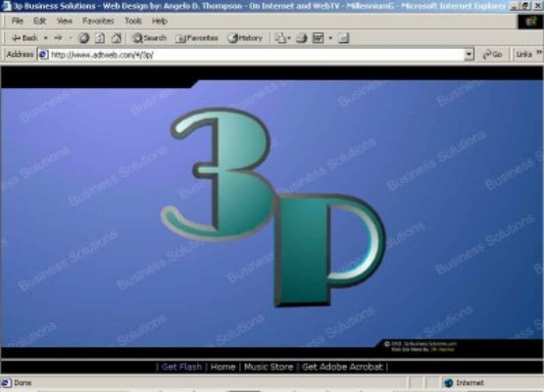This screenshot has width=544, height=392.
Task: Open the Music Store link
Action: coord(269,367)
